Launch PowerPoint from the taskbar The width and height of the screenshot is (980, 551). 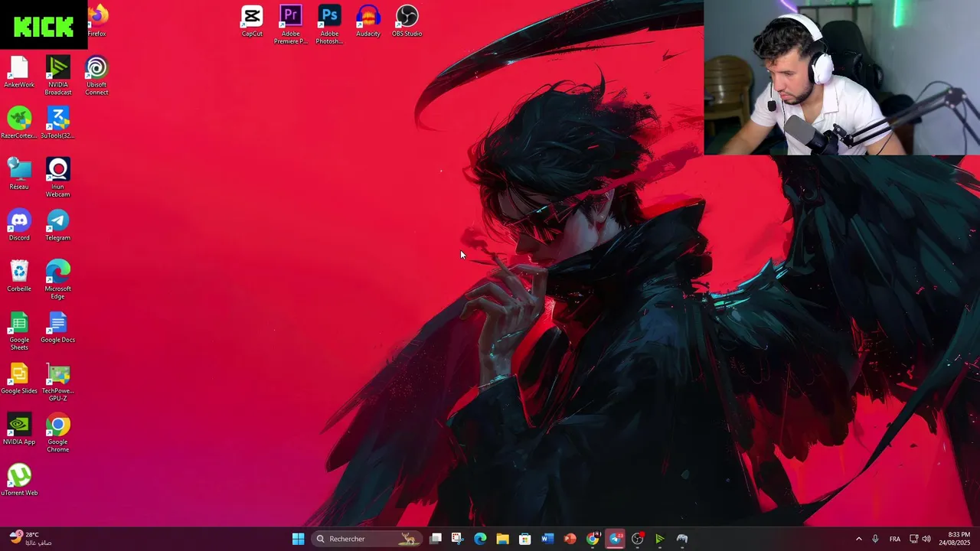(x=570, y=539)
